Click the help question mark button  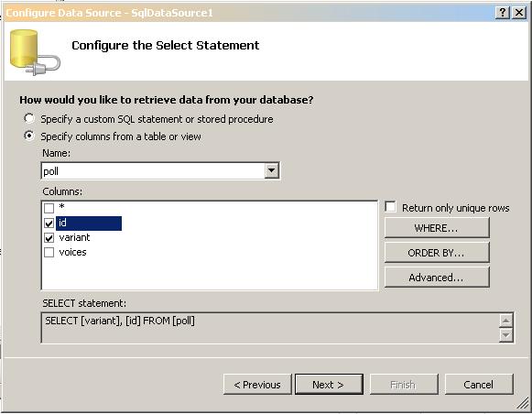pyautogui.click(x=503, y=13)
